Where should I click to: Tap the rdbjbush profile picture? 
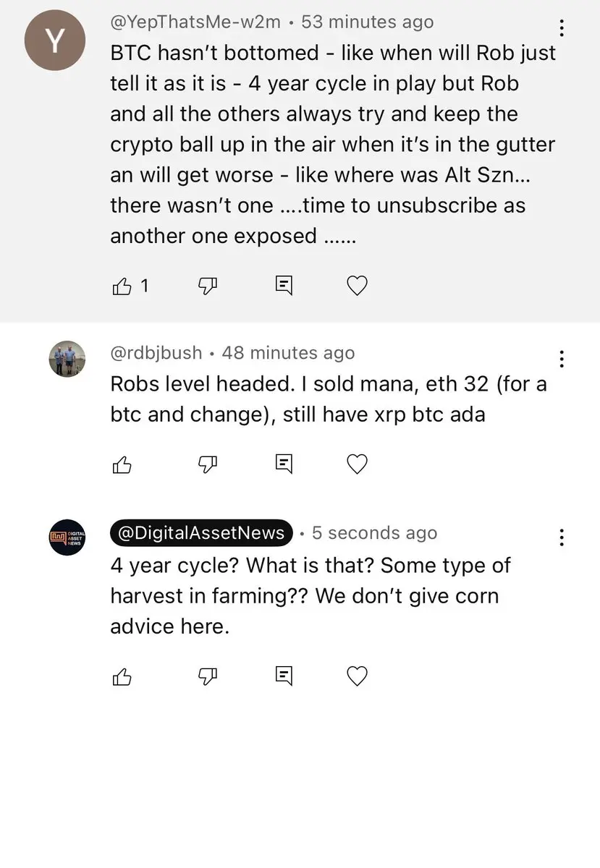pyautogui.click(x=67, y=357)
